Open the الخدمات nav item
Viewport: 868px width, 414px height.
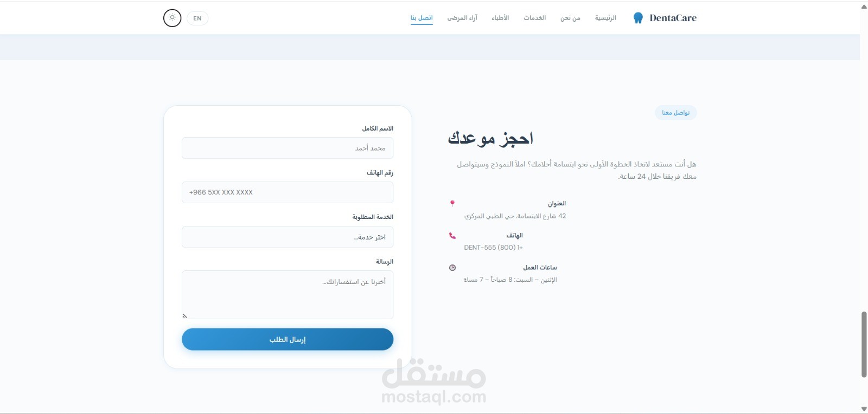click(534, 18)
